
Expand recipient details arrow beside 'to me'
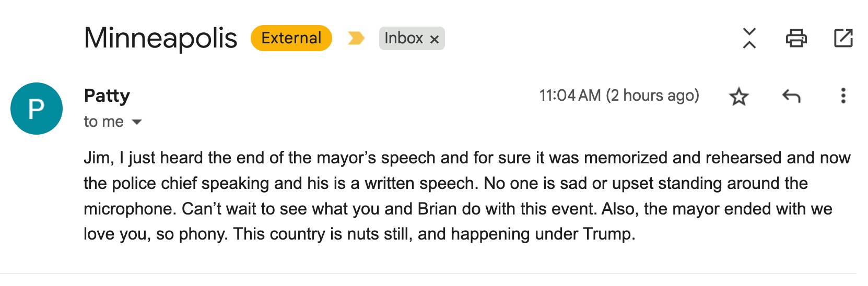click(x=137, y=122)
